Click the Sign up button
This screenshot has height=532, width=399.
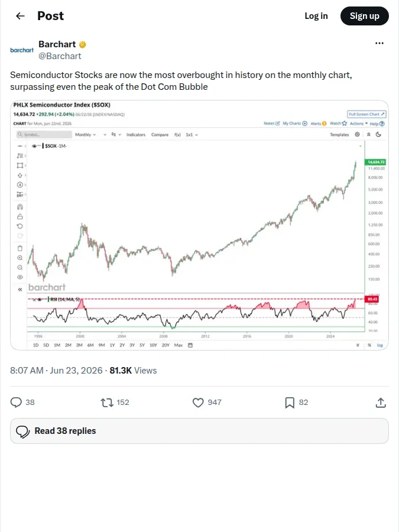coord(364,16)
